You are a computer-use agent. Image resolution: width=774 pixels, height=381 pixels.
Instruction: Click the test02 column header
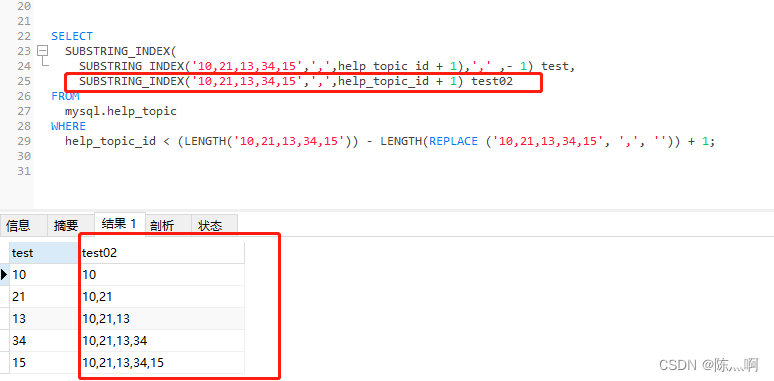162,253
